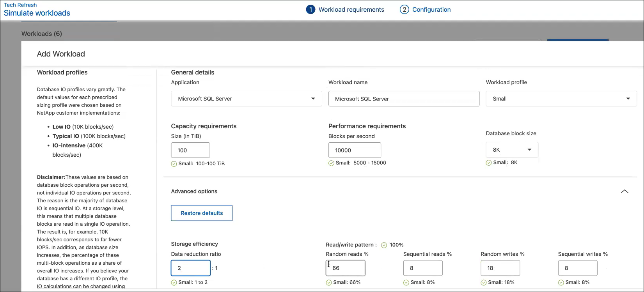Click green check under Database block size
644x292 pixels.
click(x=489, y=163)
